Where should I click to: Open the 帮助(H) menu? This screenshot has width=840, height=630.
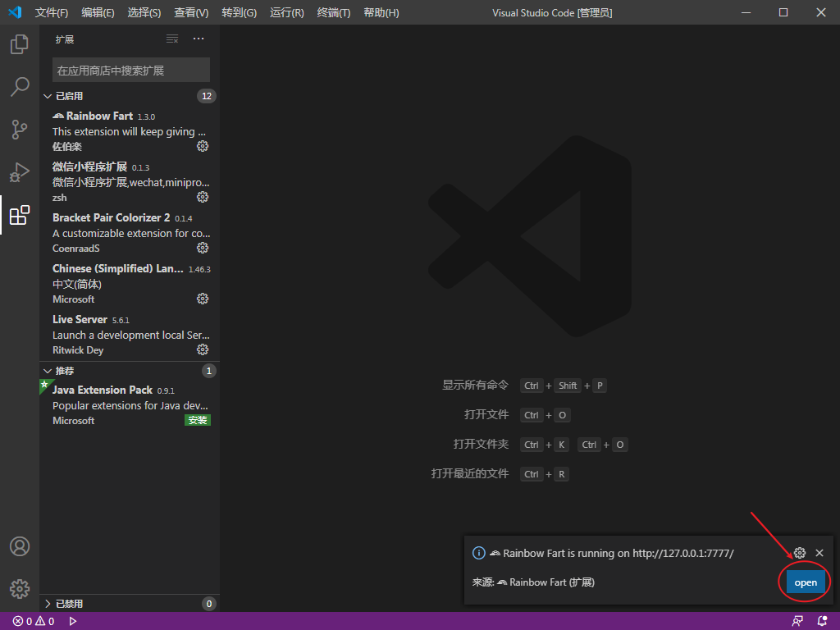(x=381, y=12)
